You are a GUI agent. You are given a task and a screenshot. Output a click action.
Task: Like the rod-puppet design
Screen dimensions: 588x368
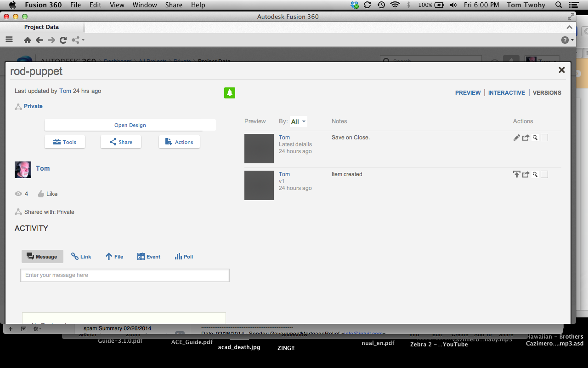(x=47, y=194)
